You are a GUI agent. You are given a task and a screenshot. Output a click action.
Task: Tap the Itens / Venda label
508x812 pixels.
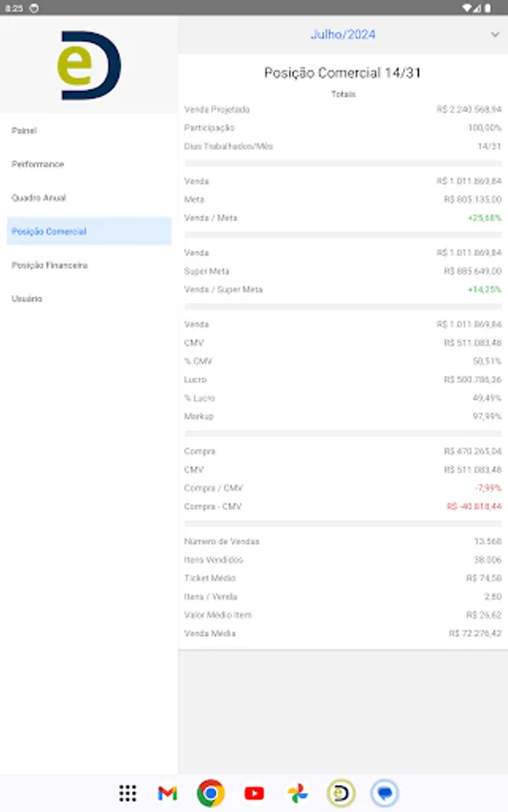[x=211, y=596]
